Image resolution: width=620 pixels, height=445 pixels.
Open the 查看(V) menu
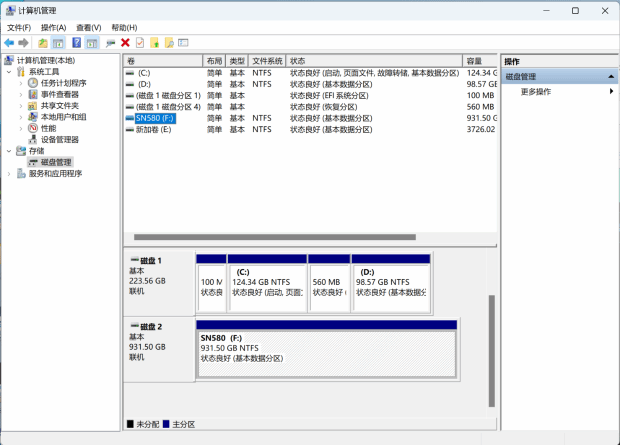point(89,28)
